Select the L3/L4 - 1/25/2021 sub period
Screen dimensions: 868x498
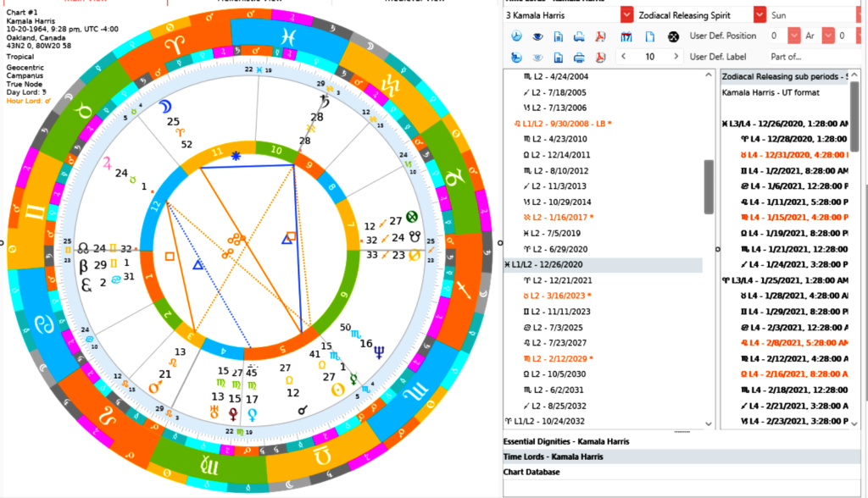785,280
